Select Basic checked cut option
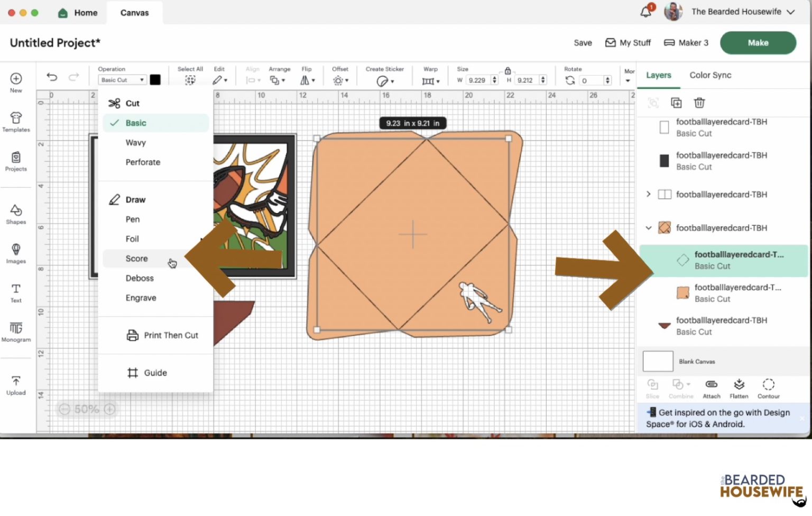The height and width of the screenshot is (516, 812). click(x=136, y=123)
